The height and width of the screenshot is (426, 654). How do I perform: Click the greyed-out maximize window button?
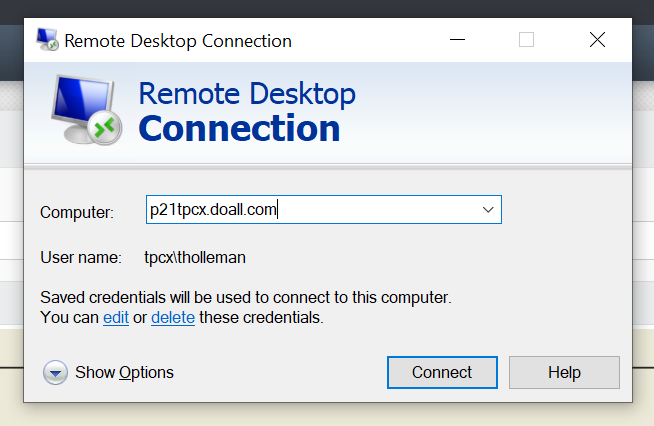click(x=526, y=40)
